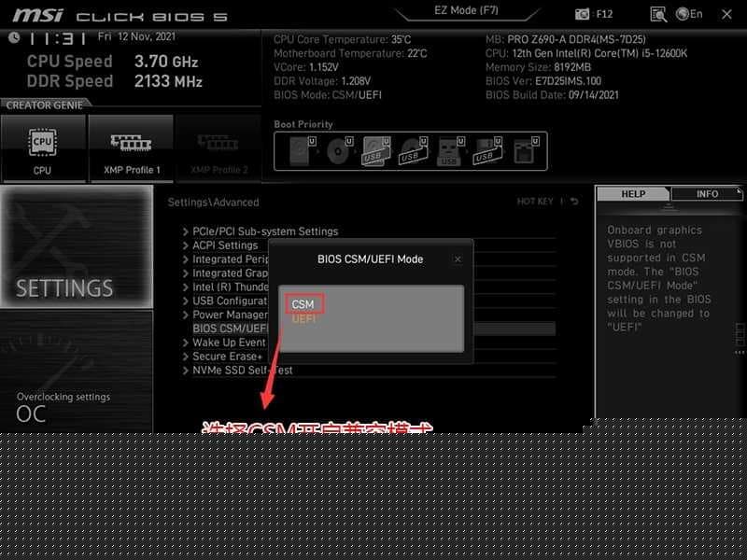Open the HOT KEY list
Screen dimensions: 747x560
pyautogui.click(x=535, y=202)
